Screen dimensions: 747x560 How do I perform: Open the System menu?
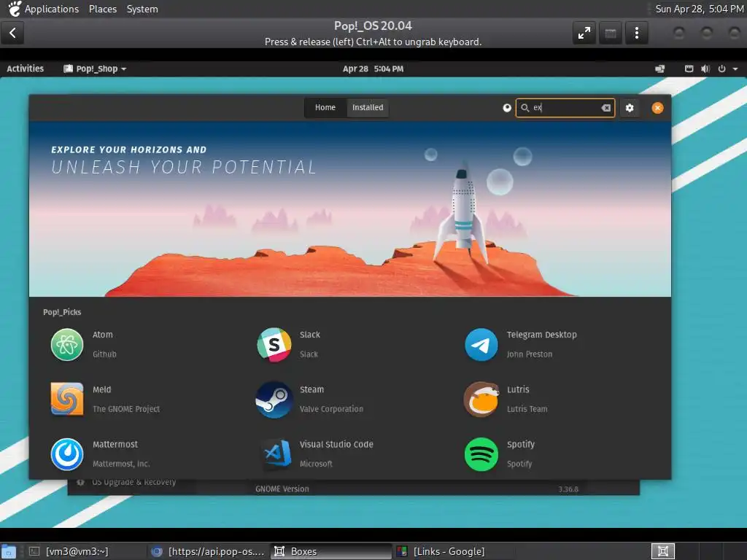click(x=142, y=9)
